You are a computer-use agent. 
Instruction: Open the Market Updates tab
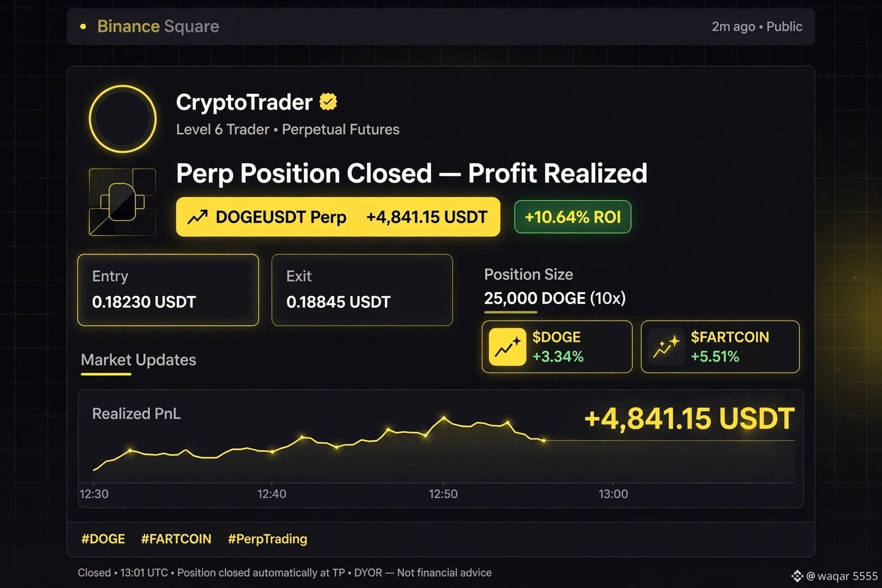pyautogui.click(x=138, y=360)
